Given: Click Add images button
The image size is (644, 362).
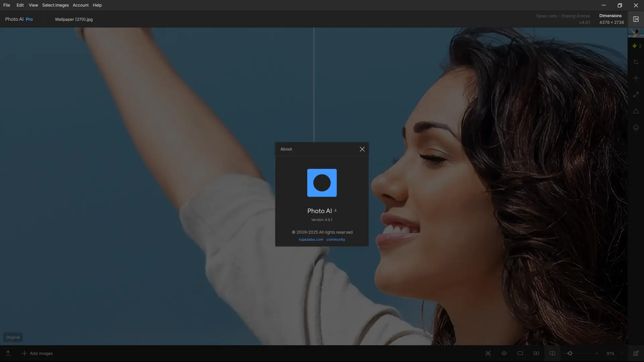Looking at the screenshot, I should point(37,353).
